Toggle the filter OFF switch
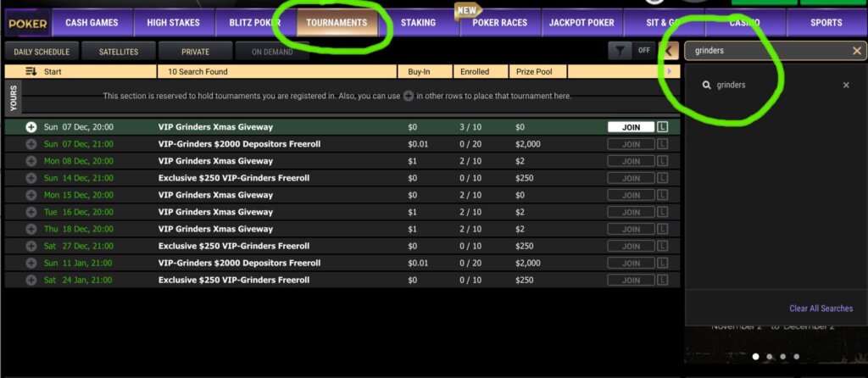This screenshot has width=868, height=378. click(x=644, y=51)
